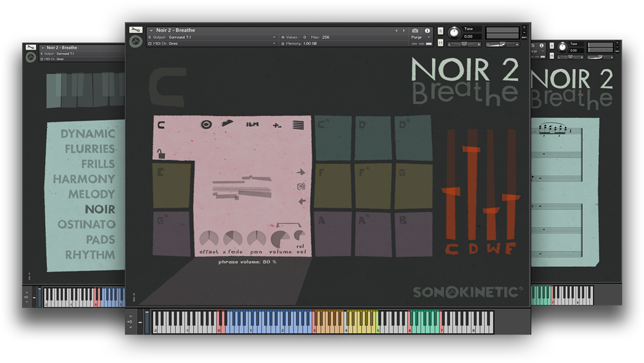Click the offset knob

[209, 239]
